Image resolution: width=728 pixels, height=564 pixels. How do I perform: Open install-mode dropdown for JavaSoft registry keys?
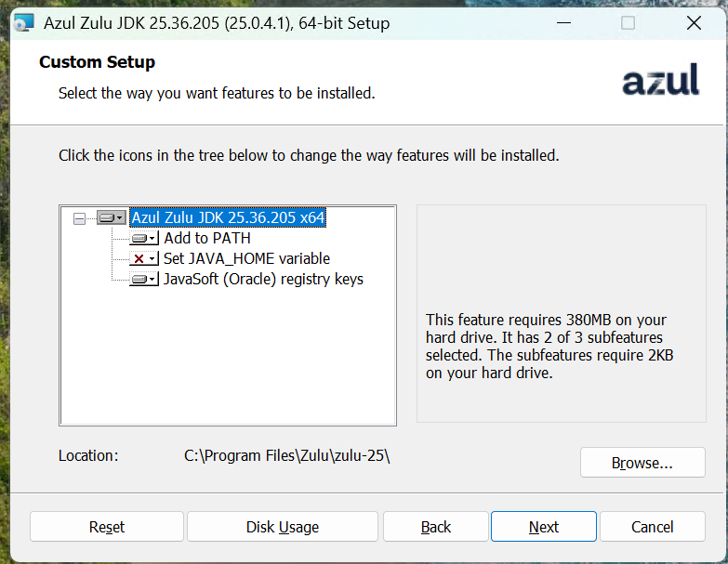(x=144, y=280)
